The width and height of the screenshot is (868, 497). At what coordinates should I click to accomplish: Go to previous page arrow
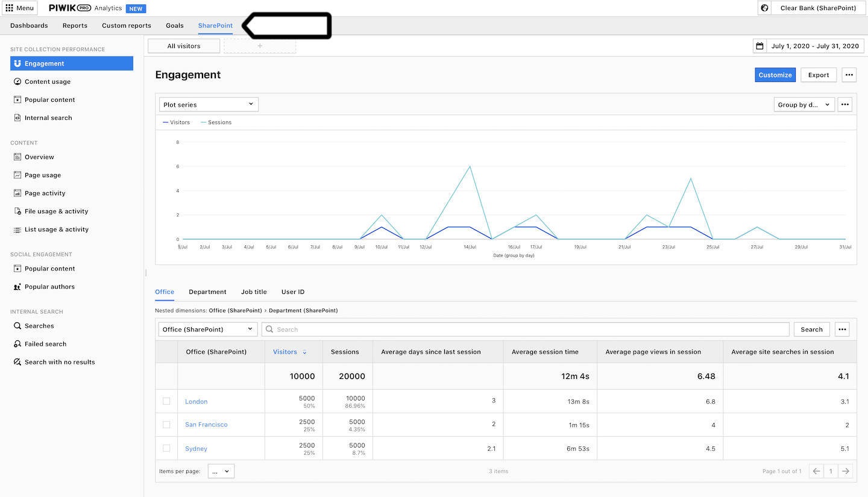[x=816, y=471]
